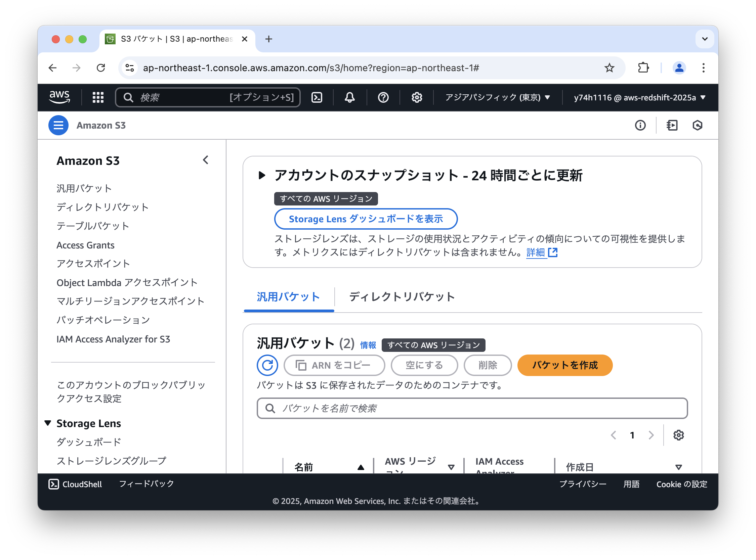Image resolution: width=756 pixels, height=560 pixels.
Task: Open the AWS console settings gear
Action: (417, 97)
